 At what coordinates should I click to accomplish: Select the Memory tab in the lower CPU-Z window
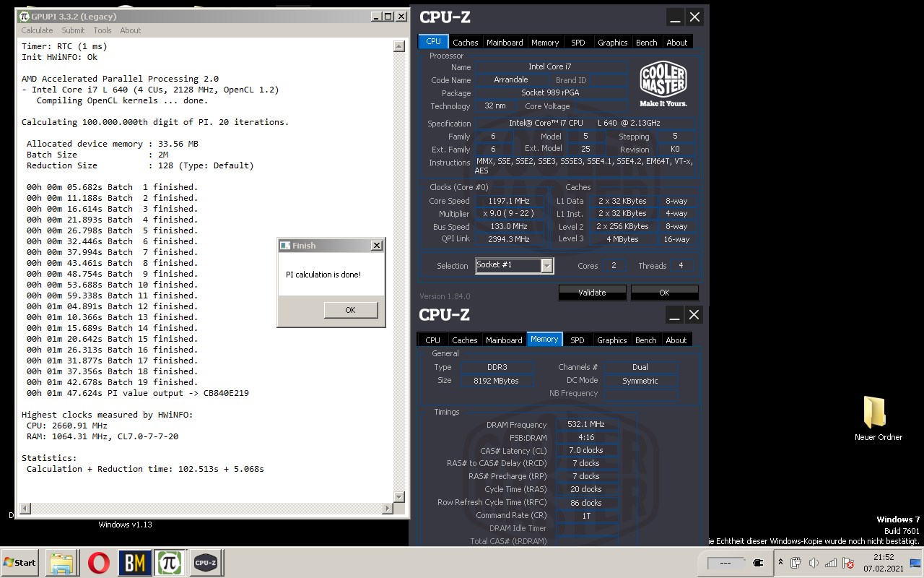[x=544, y=340]
